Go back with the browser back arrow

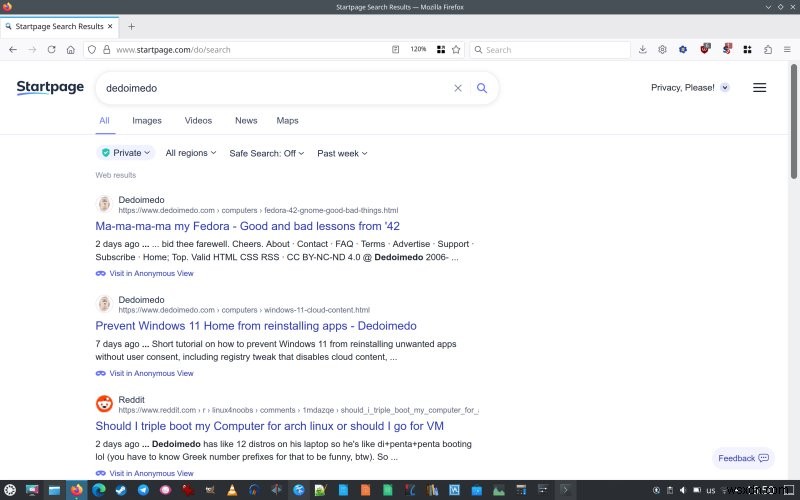tap(13, 49)
